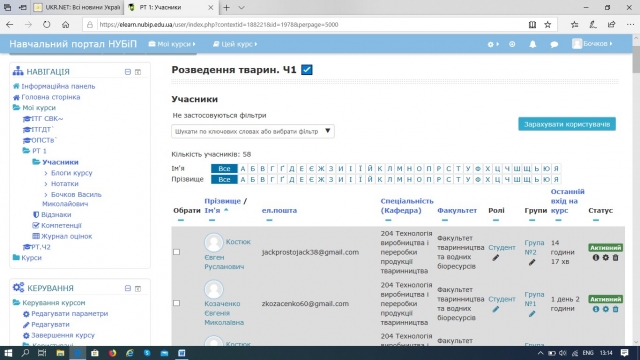Hide the Обрати column
The width and height of the screenshot is (640, 360).
click(x=181, y=220)
